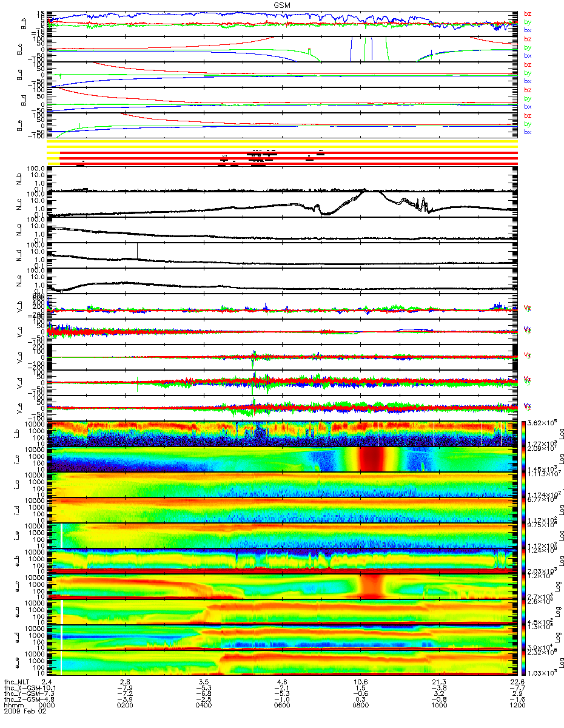Click the 0800 time tick label
The image size is (564, 728).
tap(360, 706)
